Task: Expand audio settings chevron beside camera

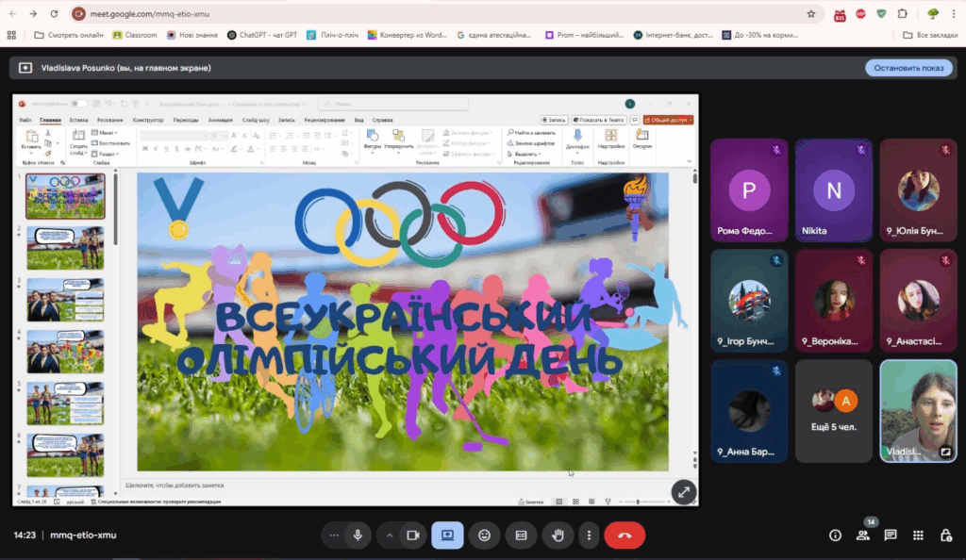Action: pyautogui.click(x=390, y=535)
